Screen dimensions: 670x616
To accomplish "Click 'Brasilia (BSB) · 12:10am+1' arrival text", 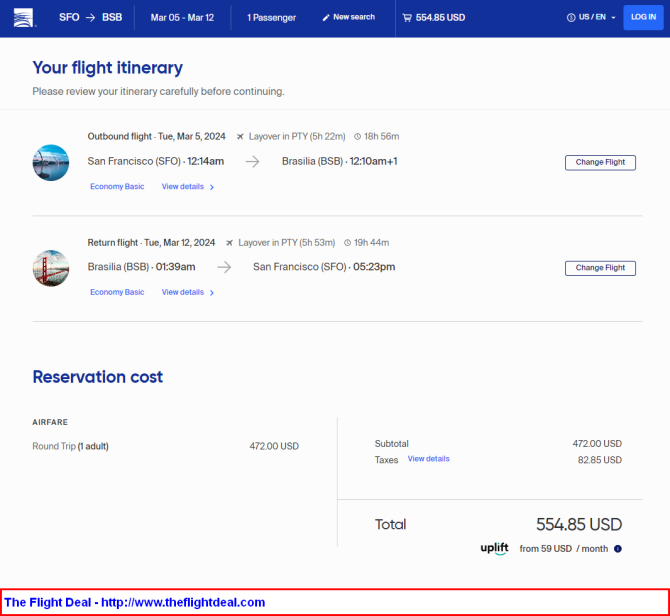I will click(x=340, y=161).
